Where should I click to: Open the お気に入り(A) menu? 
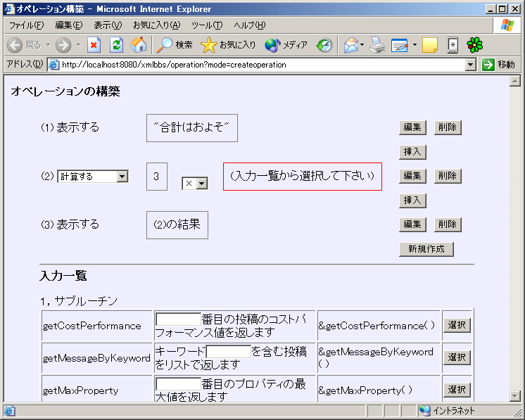(157, 25)
